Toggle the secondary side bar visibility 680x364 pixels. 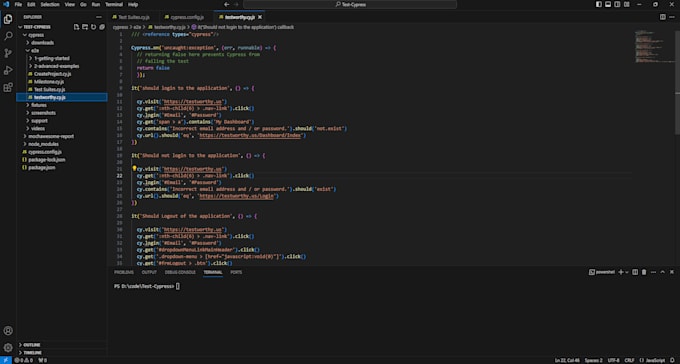[617, 4]
